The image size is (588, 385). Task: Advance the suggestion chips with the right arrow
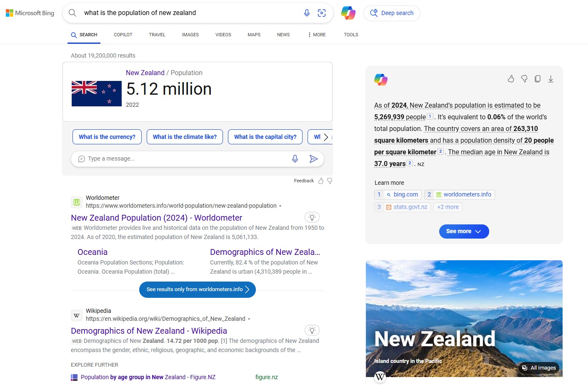click(x=326, y=137)
